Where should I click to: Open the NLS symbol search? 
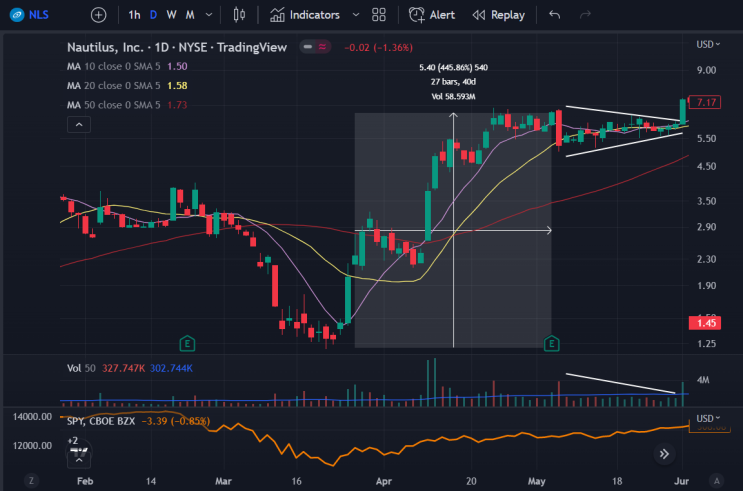pyautogui.click(x=29, y=15)
